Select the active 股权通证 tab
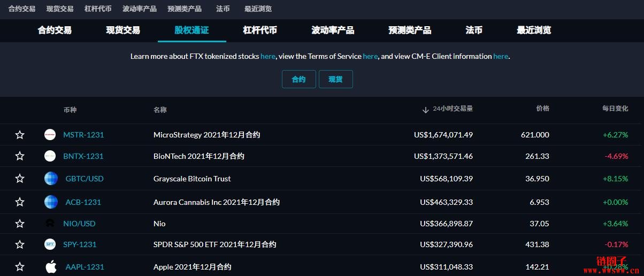 tap(191, 30)
